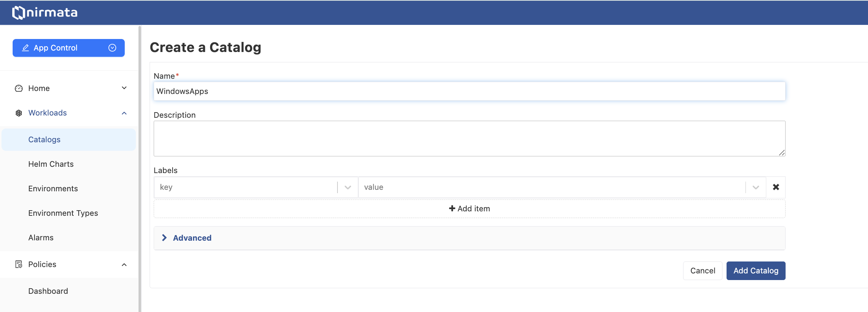Screen dimensions: 868x312
Task: Click the Description textarea resize handle
Action: click(781, 152)
